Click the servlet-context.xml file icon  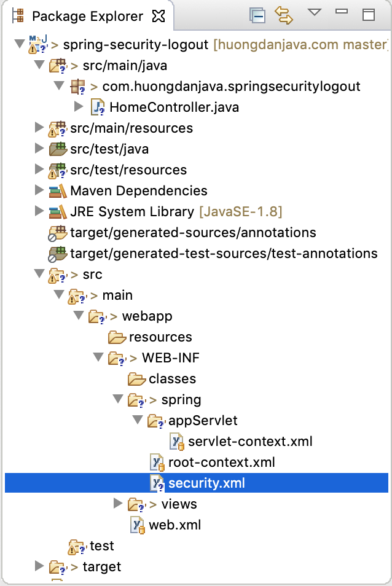pos(177,442)
